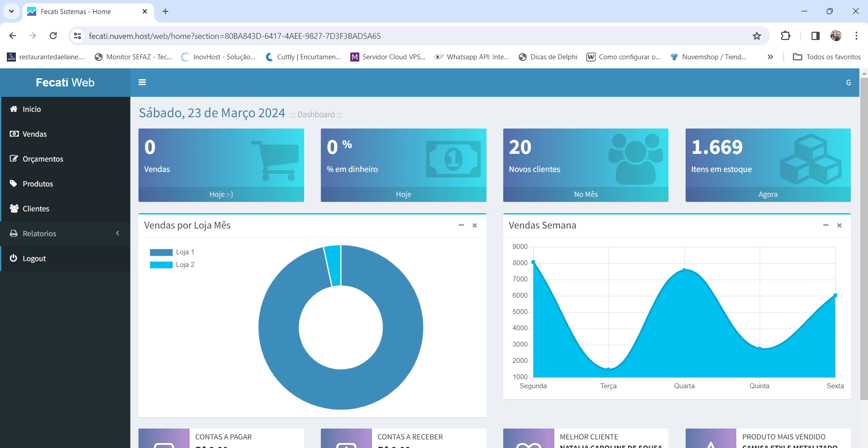
Task: Toggle the hamburger sidebar menu icon
Action: (142, 82)
